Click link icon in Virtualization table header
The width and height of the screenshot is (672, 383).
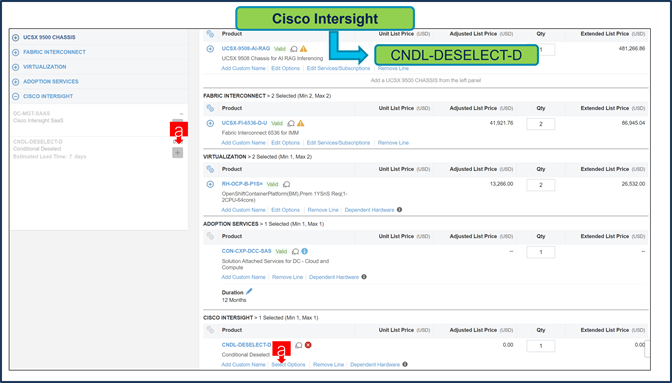tap(210, 169)
